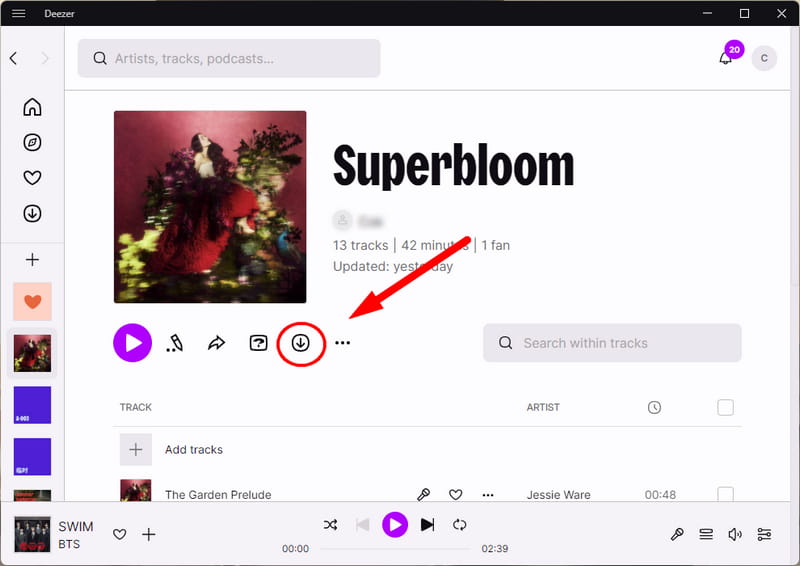Open the SWIM track title in player
This screenshot has height=566, width=800.
[76, 526]
